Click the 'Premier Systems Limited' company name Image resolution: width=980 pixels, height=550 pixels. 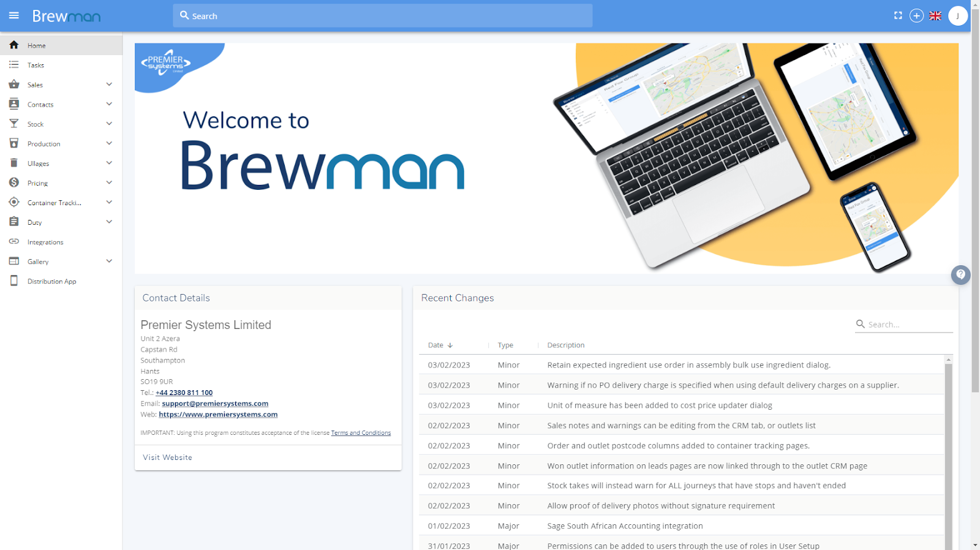pyautogui.click(x=206, y=325)
